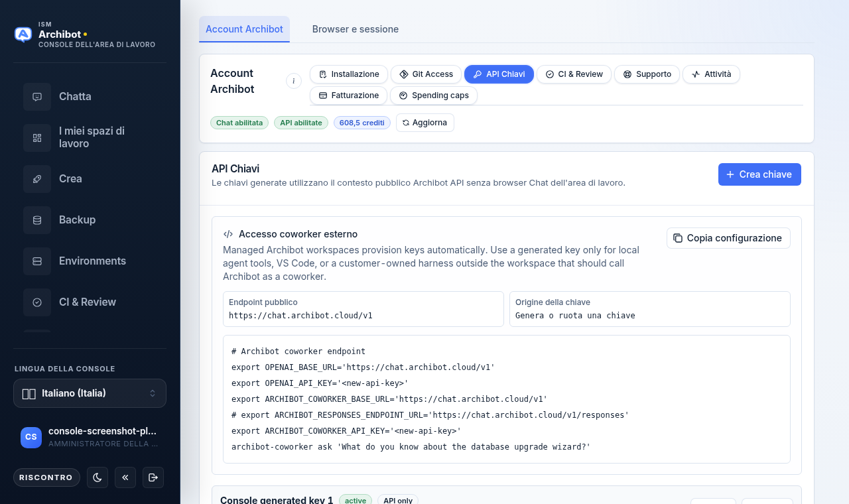Open the Installazione section
849x504 pixels.
349,74
